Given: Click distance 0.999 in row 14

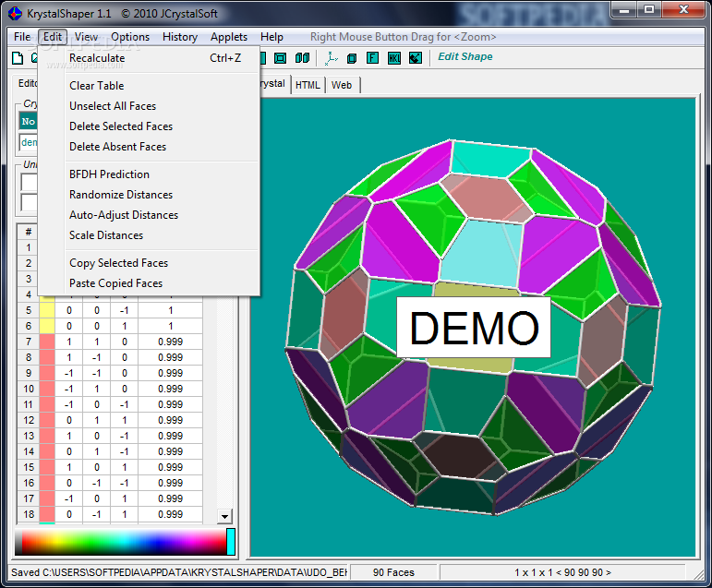Looking at the screenshot, I should click(x=170, y=451).
